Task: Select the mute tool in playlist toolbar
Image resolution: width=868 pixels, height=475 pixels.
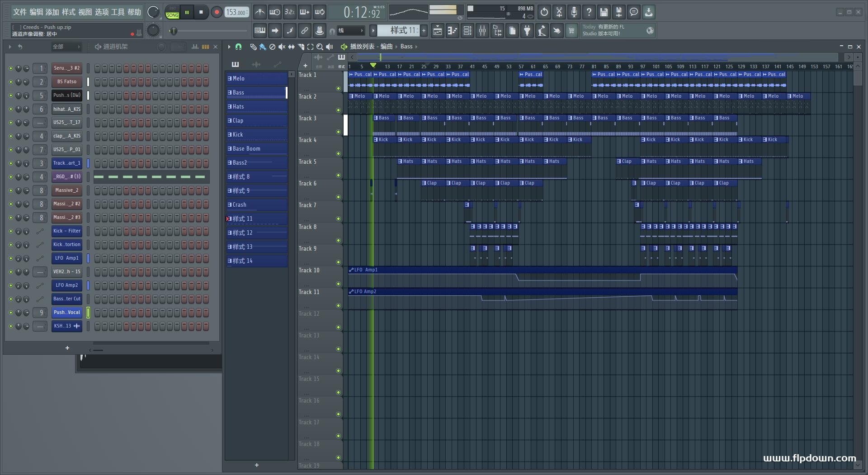Action: [x=282, y=47]
